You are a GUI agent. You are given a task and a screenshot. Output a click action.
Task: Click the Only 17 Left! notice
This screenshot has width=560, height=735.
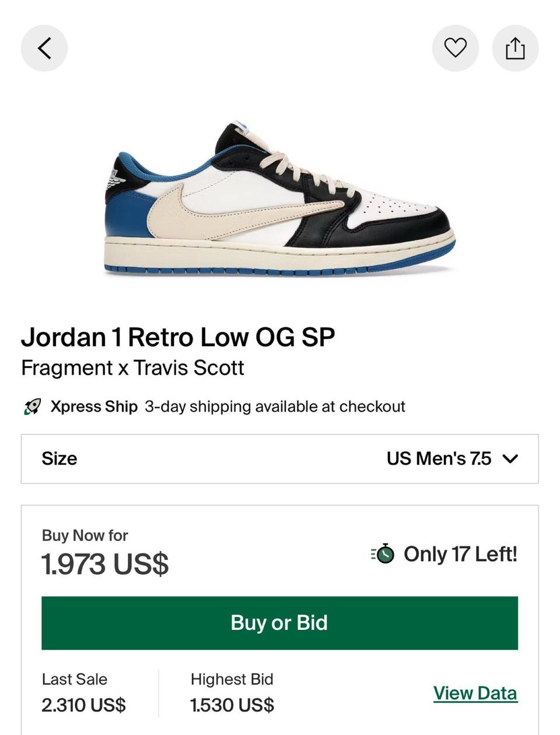pyautogui.click(x=460, y=553)
